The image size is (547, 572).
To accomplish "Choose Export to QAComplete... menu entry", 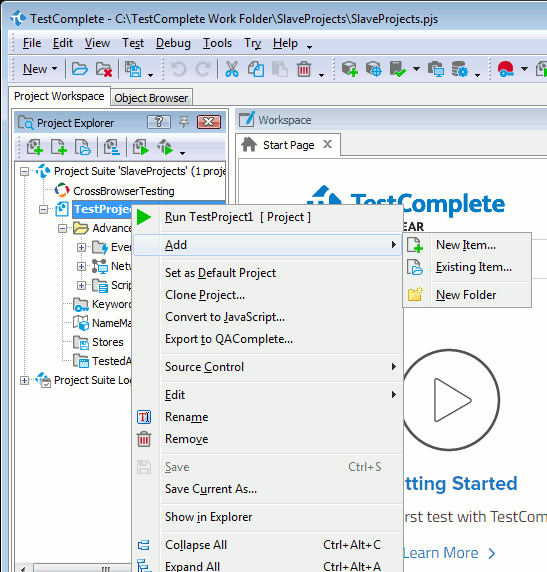I will [267, 339].
